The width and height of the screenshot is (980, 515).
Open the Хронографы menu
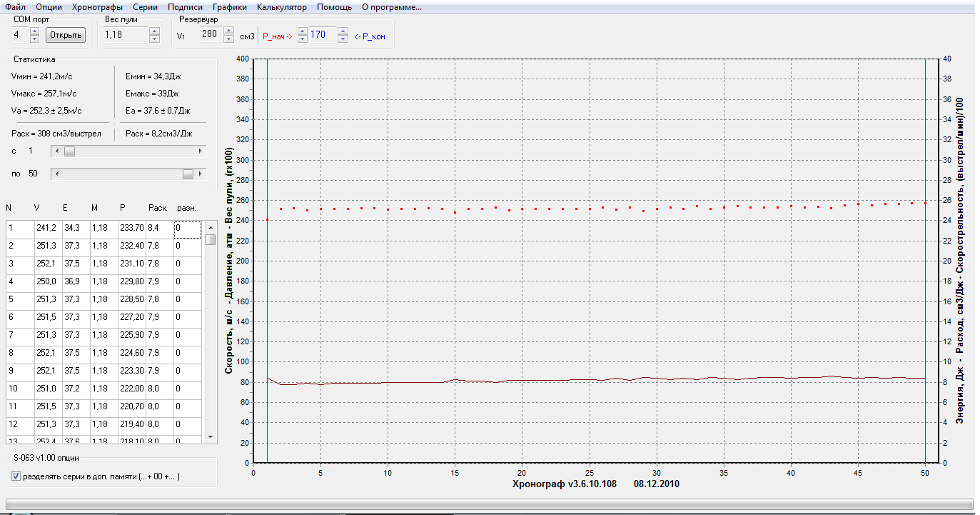[97, 7]
